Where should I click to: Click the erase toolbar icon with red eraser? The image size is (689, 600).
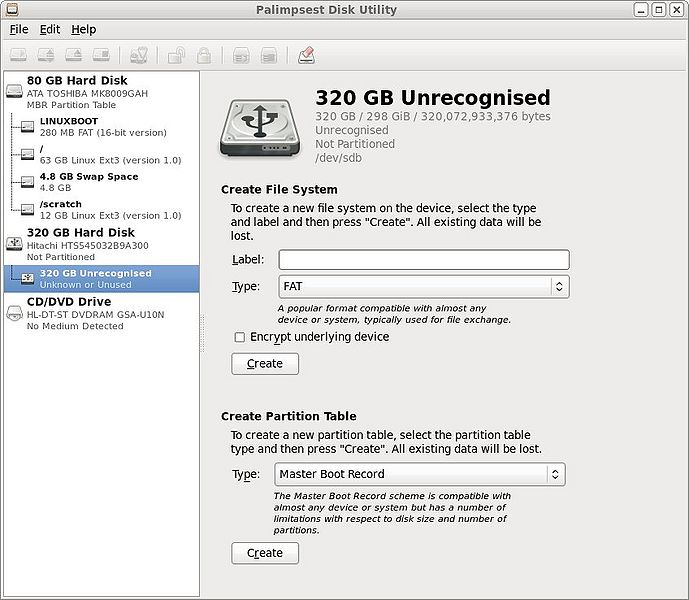point(306,55)
